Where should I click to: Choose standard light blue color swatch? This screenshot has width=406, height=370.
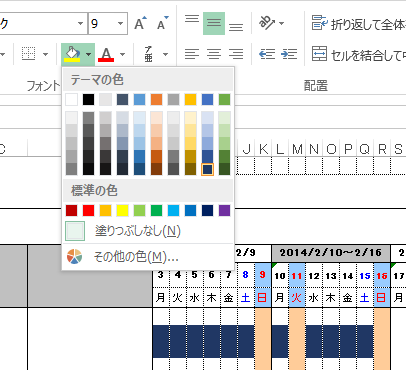(x=173, y=210)
